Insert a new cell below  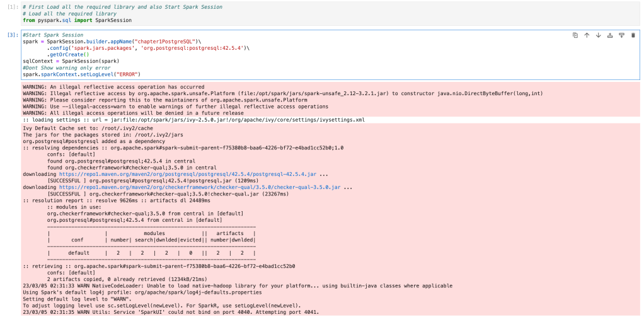pyautogui.click(x=621, y=35)
